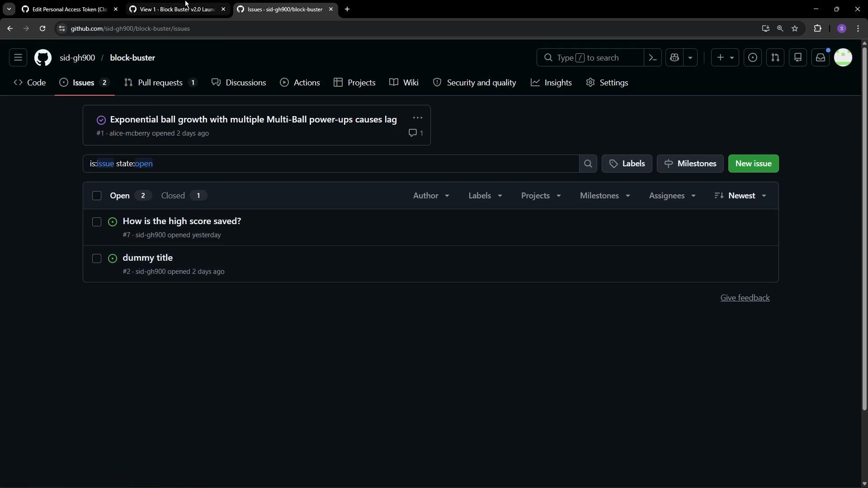Open Security and quality tab
This screenshot has width=868, height=488.
(x=475, y=83)
